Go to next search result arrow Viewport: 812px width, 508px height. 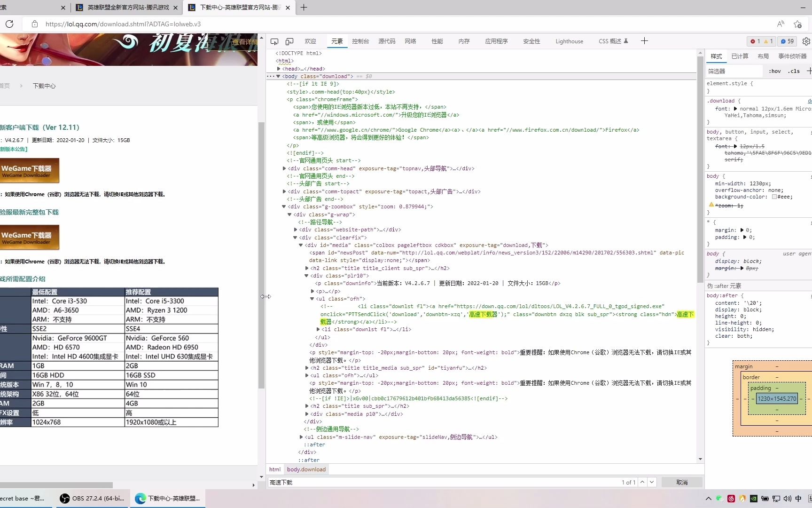652,482
